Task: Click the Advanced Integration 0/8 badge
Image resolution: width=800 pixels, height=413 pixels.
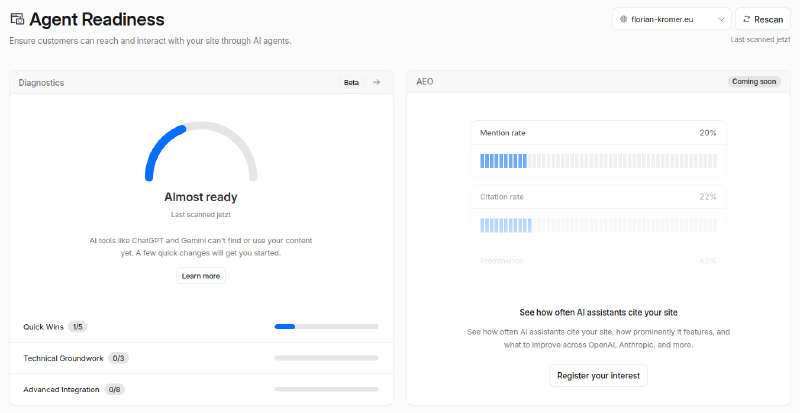Action: [115, 390]
